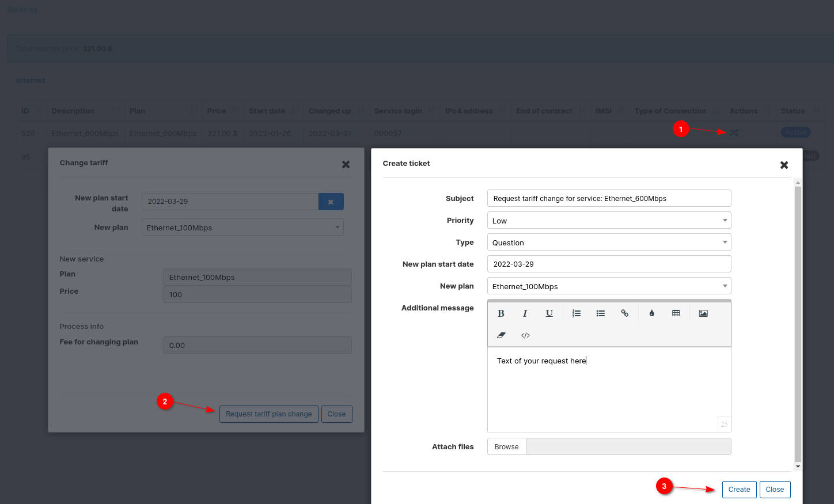Insert an image into message

click(703, 313)
